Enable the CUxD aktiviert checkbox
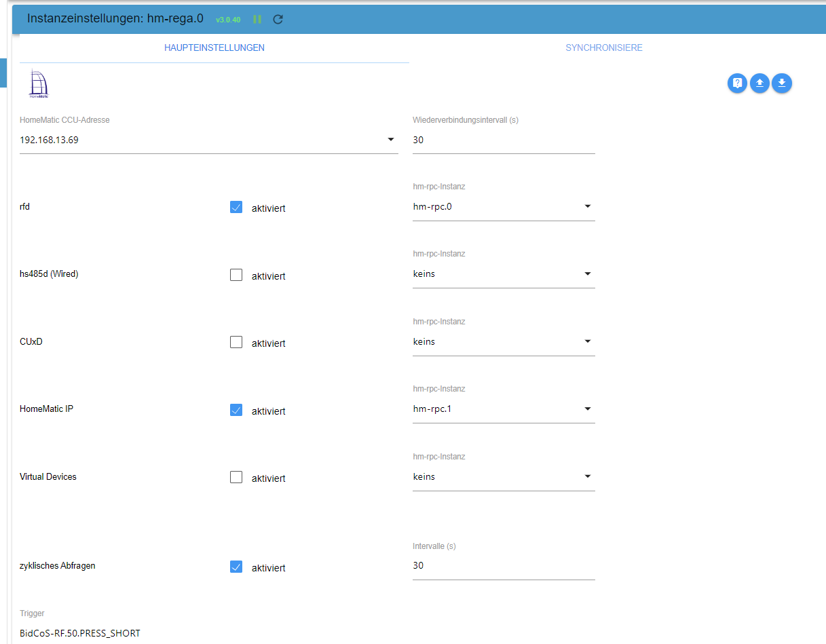 click(x=236, y=342)
